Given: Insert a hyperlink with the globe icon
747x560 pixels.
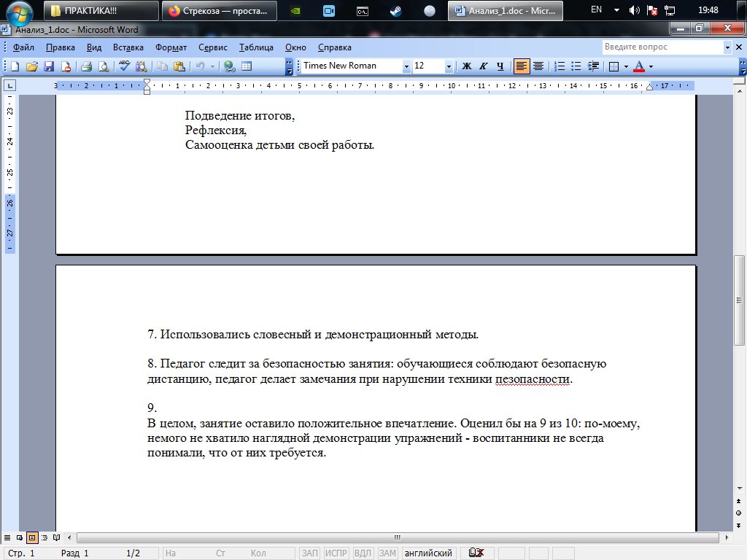Looking at the screenshot, I should coord(230,66).
